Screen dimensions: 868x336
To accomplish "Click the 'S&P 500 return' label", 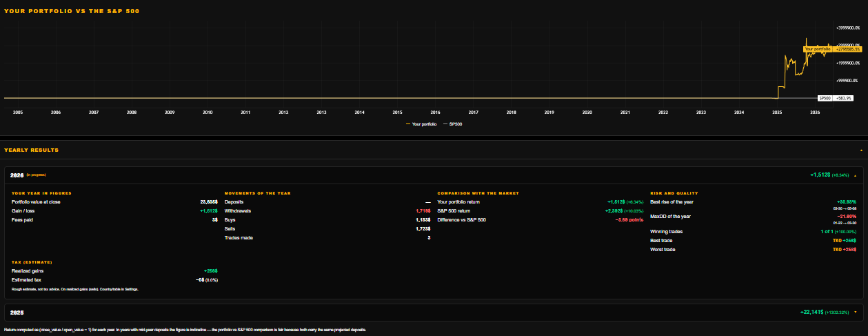I will click(x=454, y=210).
